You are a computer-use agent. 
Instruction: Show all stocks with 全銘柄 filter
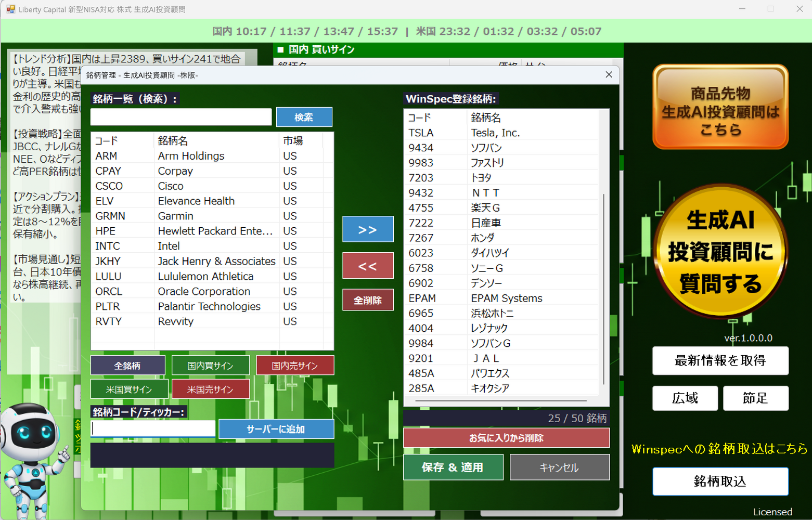tap(127, 366)
